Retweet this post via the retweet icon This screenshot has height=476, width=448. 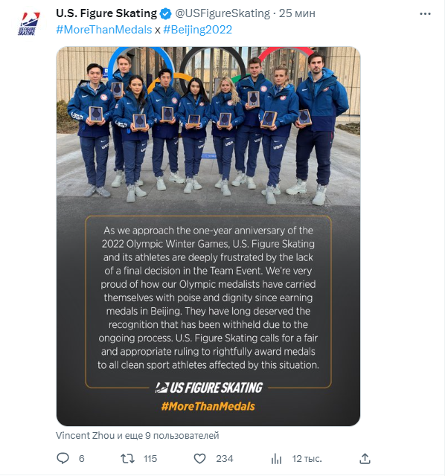click(x=127, y=458)
